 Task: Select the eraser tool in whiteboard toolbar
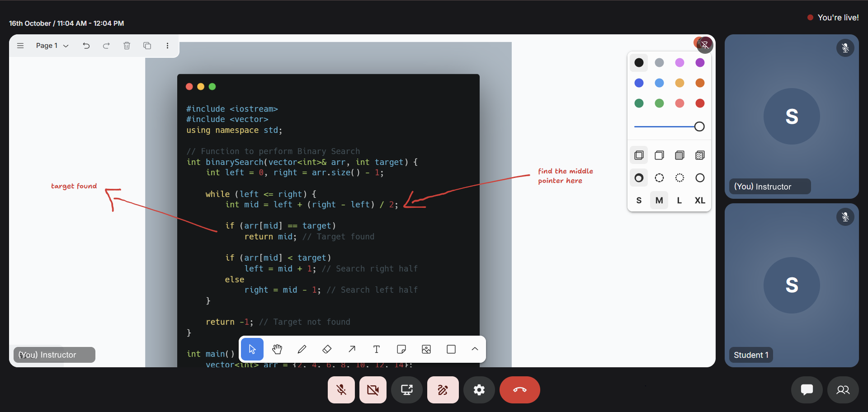[327, 349]
